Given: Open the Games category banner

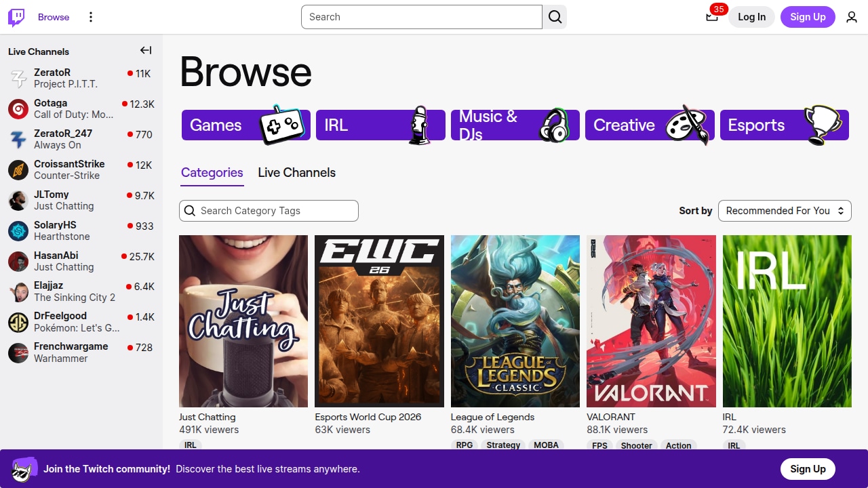Looking at the screenshot, I should [x=246, y=125].
